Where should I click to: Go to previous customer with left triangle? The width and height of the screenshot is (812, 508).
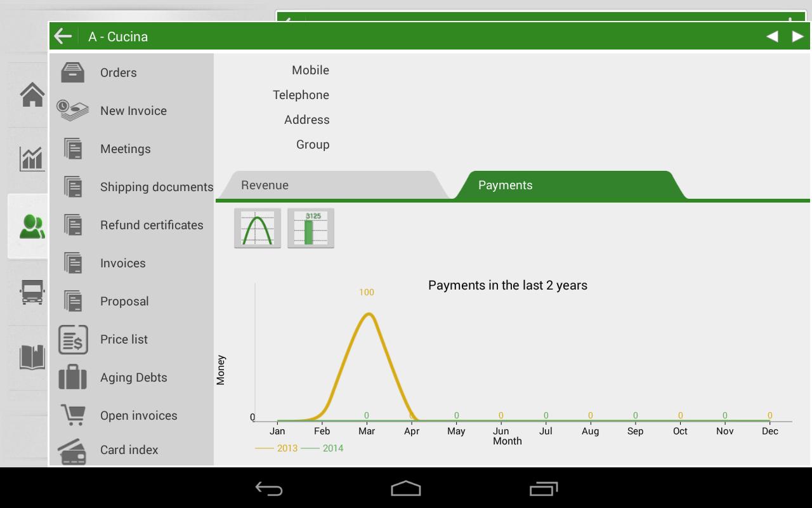[x=772, y=37]
